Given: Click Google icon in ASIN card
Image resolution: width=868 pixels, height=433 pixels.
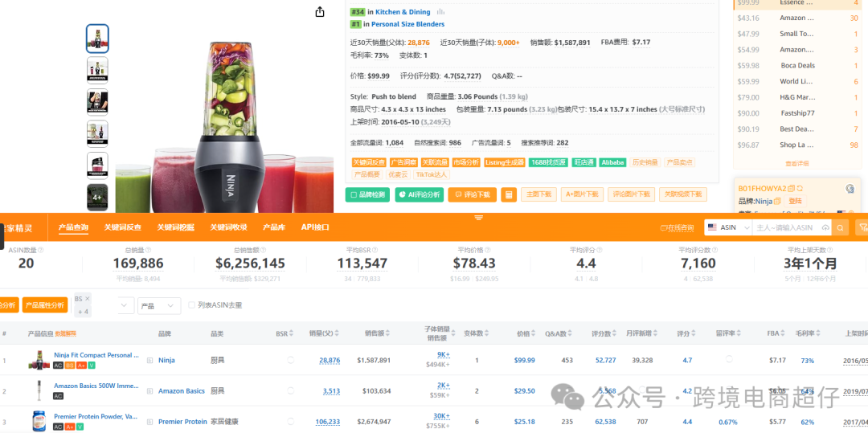Looking at the screenshot, I should (x=850, y=189).
